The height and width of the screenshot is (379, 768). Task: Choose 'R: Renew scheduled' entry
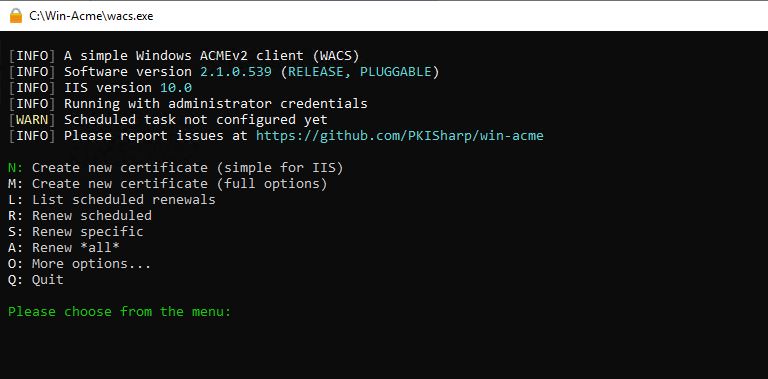[80, 216]
